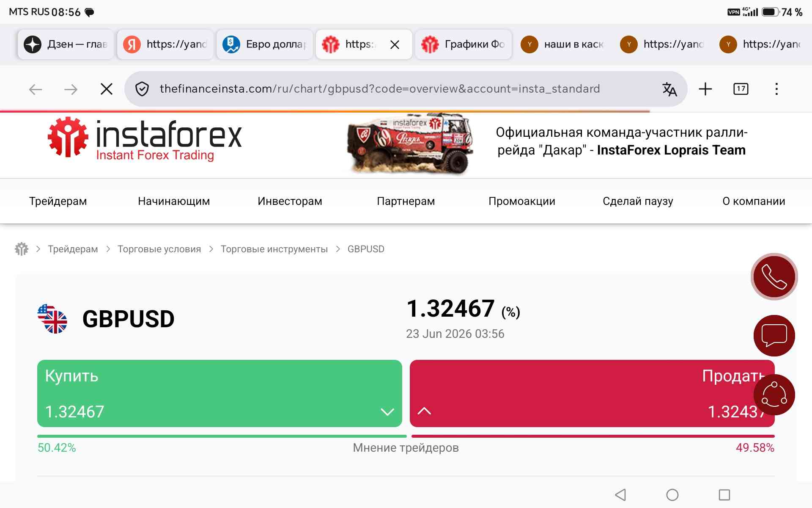
Task: Open the О компании menu
Action: (754, 201)
